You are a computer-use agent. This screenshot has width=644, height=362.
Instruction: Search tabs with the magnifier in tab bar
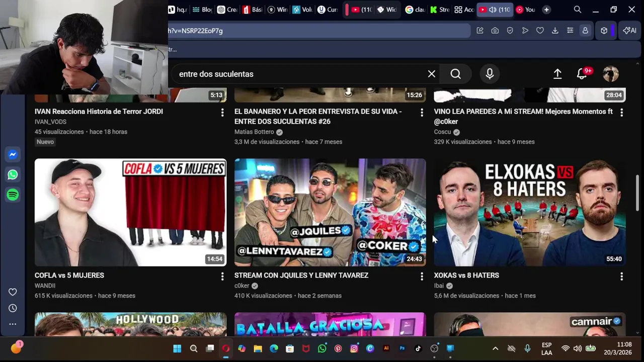578,10
